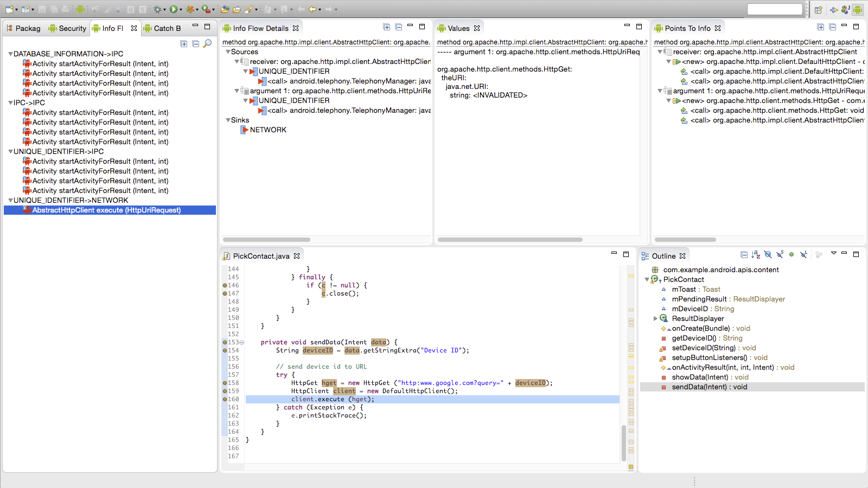Expand all in Info Flow Details panel
Screen dimensions: 868x488
pyautogui.click(x=386, y=27)
